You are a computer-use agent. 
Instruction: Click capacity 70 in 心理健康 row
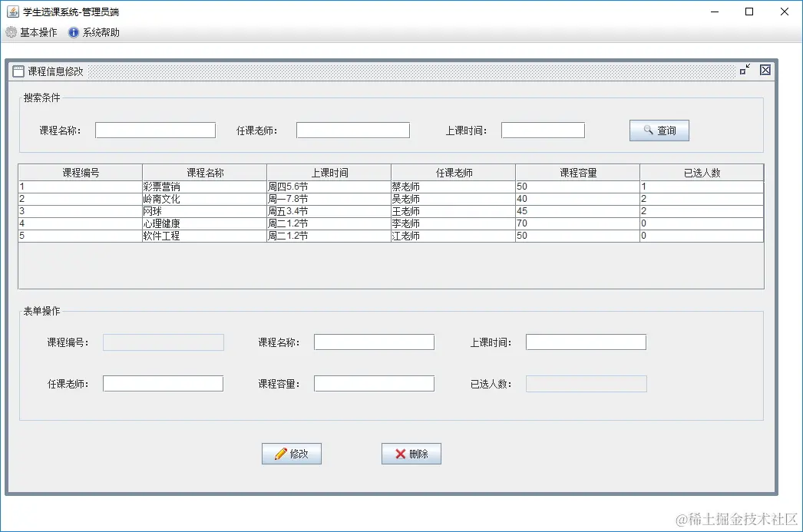(x=578, y=223)
